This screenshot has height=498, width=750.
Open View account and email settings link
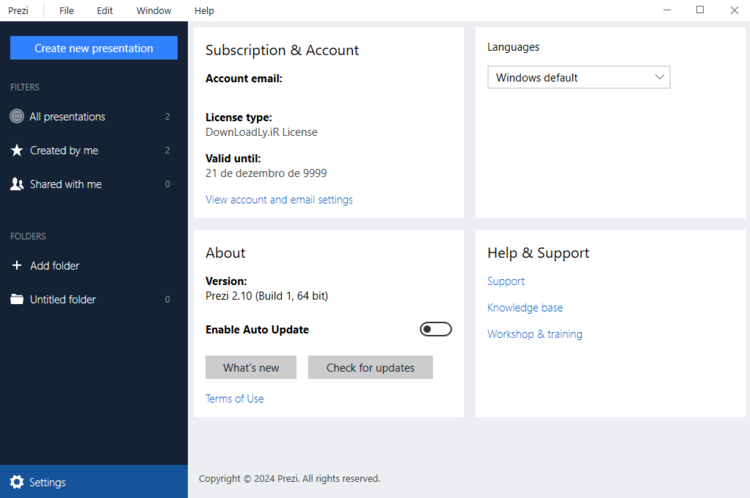(x=279, y=200)
